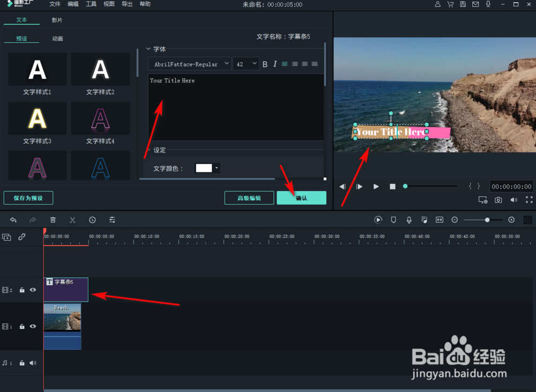Play the preview video
This screenshot has width=536, height=392.
point(376,186)
